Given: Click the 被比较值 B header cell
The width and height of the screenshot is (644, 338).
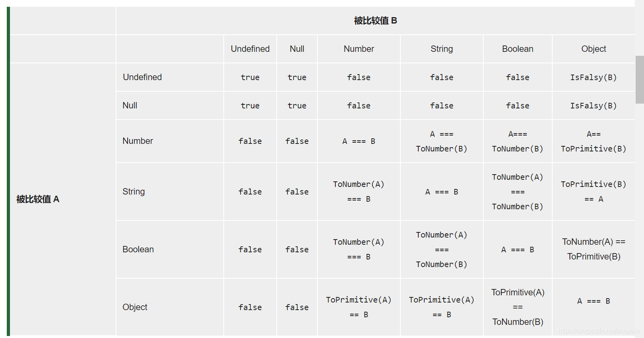Looking at the screenshot, I should pyautogui.click(x=376, y=21).
